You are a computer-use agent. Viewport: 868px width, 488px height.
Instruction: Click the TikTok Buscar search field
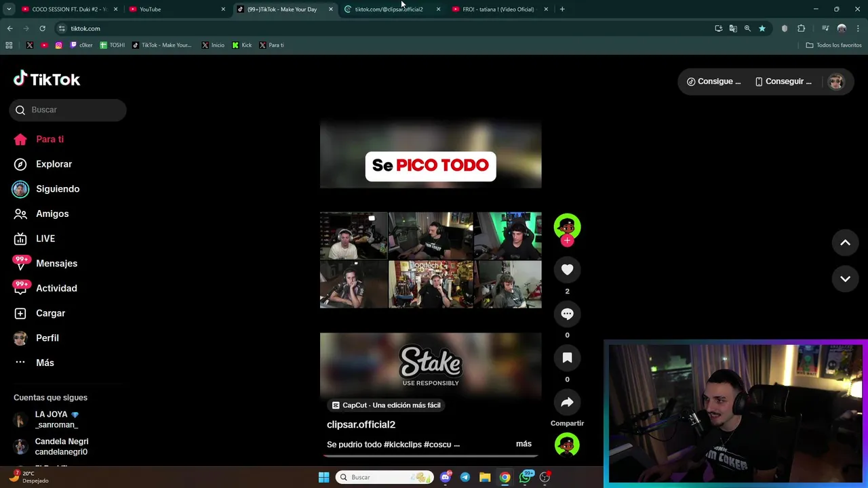68,110
